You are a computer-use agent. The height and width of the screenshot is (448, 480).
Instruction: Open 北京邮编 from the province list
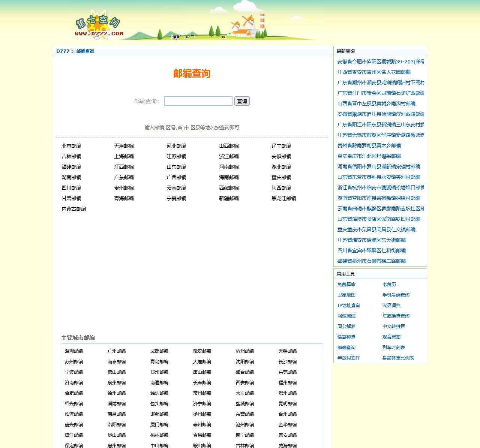pos(71,146)
